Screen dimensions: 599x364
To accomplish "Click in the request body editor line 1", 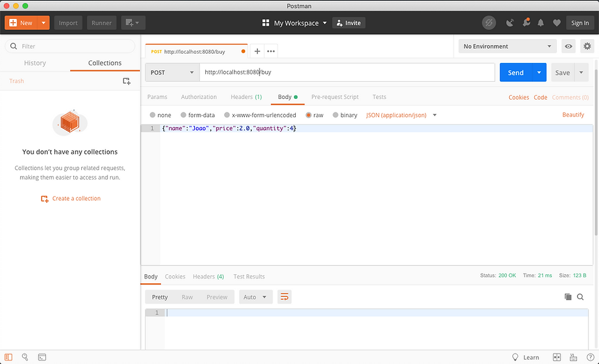I will (x=377, y=128).
